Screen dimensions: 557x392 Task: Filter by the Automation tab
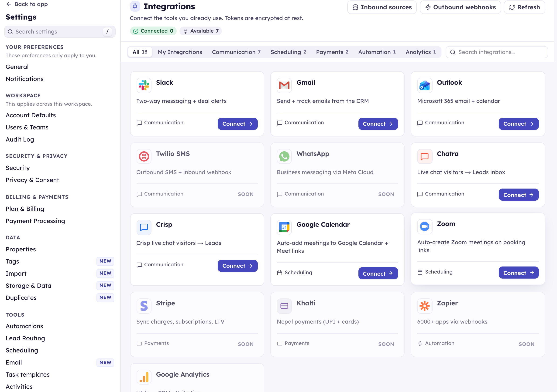[377, 52]
